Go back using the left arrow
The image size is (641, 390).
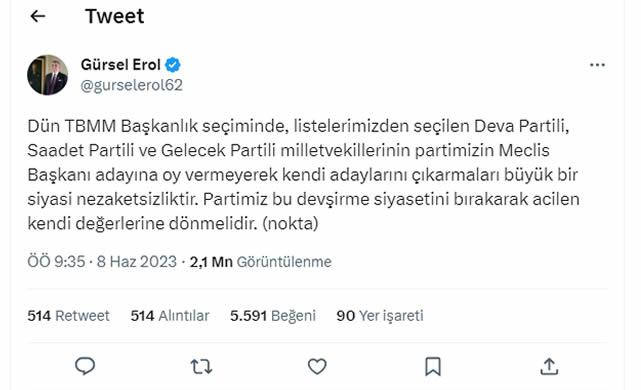38,16
